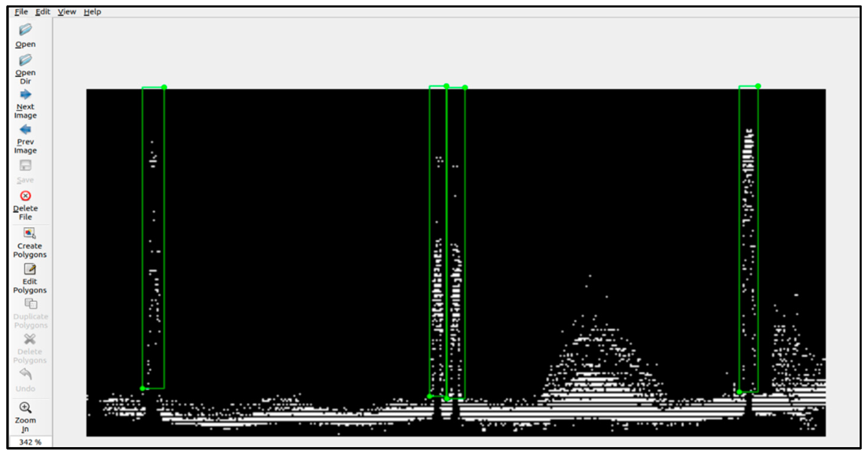Image resolution: width=868 pixels, height=454 pixels.
Task: Click top-right vertex of leftmost polygon
Action: point(164,87)
